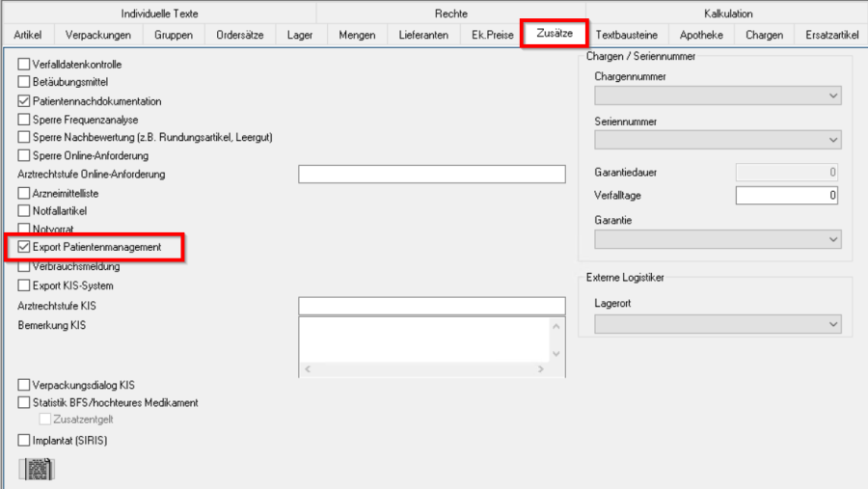
Task: Toggle Arzneimittelliste checkbox
Action: [23, 193]
